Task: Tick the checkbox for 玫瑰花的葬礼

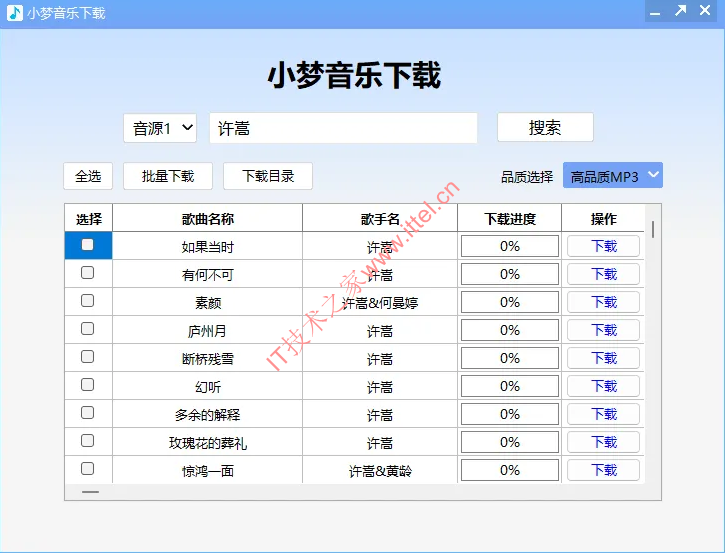Action: (x=87, y=441)
